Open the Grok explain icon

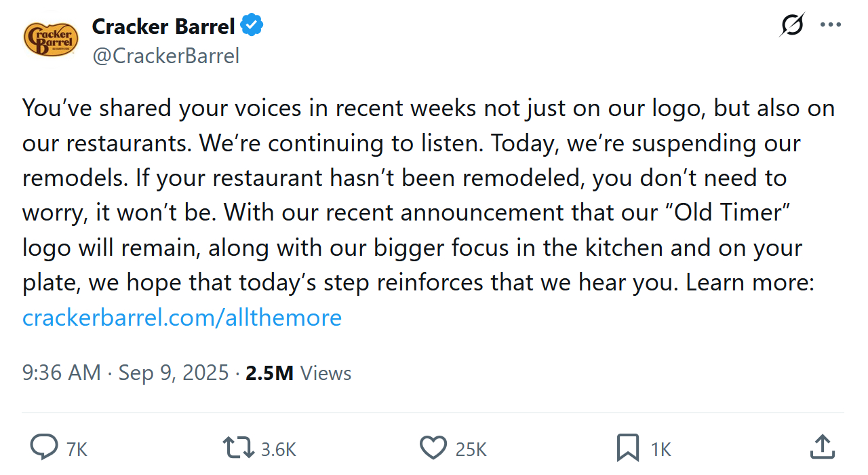[792, 26]
